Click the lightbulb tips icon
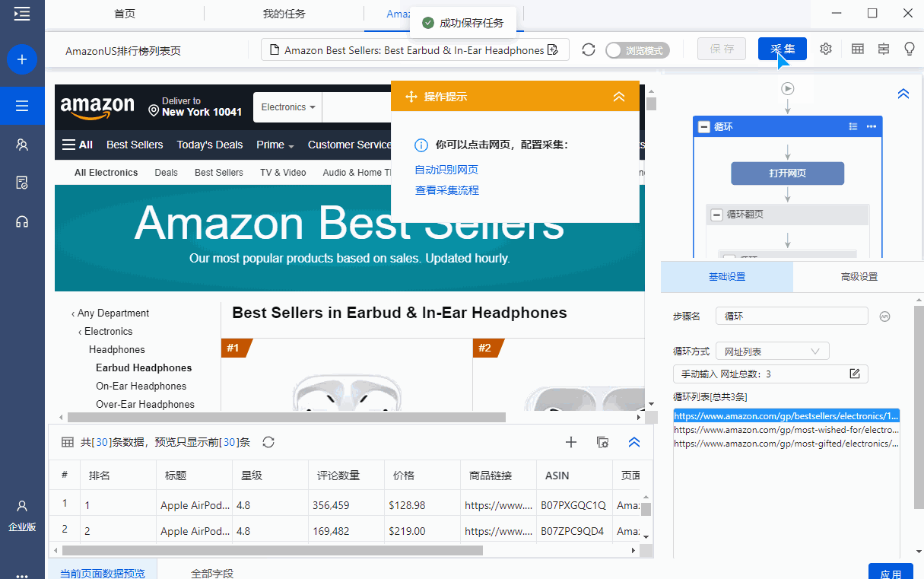 coord(909,49)
